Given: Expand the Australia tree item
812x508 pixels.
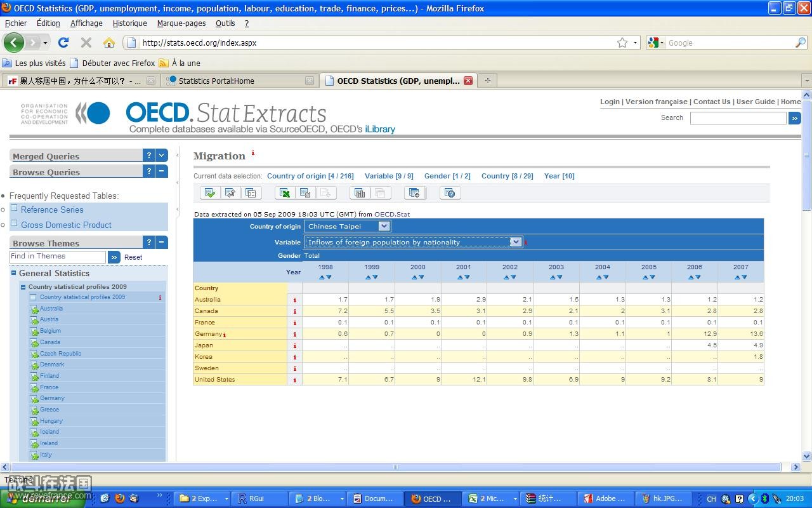Looking at the screenshot, I should pos(34,309).
